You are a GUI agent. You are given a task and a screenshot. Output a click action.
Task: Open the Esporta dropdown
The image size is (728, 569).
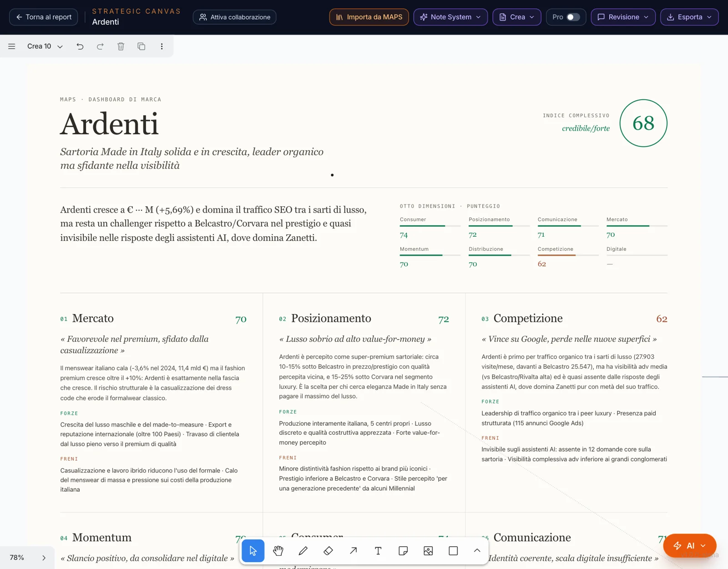point(689,17)
